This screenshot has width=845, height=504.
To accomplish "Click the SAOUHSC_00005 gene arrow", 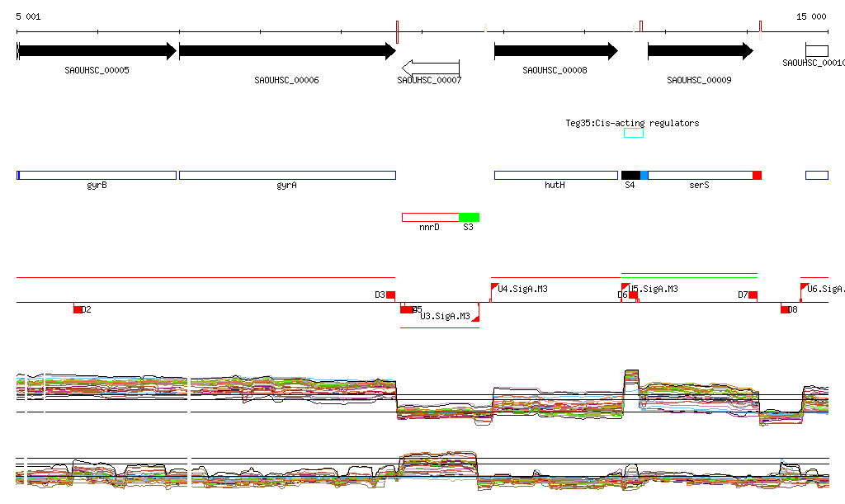I will coord(97,51).
